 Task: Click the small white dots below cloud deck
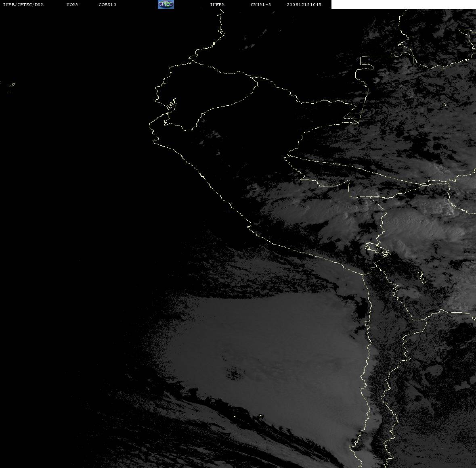tap(247, 416)
